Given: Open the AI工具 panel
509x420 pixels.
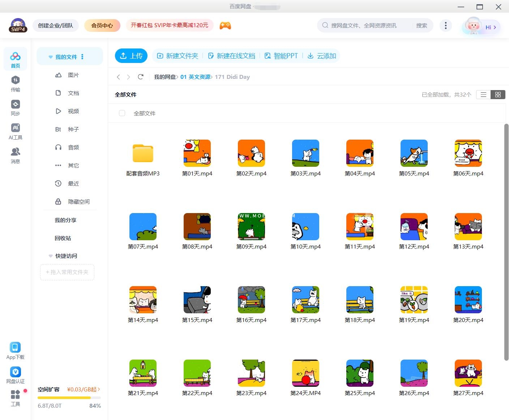Looking at the screenshot, I should coord(15,130).
